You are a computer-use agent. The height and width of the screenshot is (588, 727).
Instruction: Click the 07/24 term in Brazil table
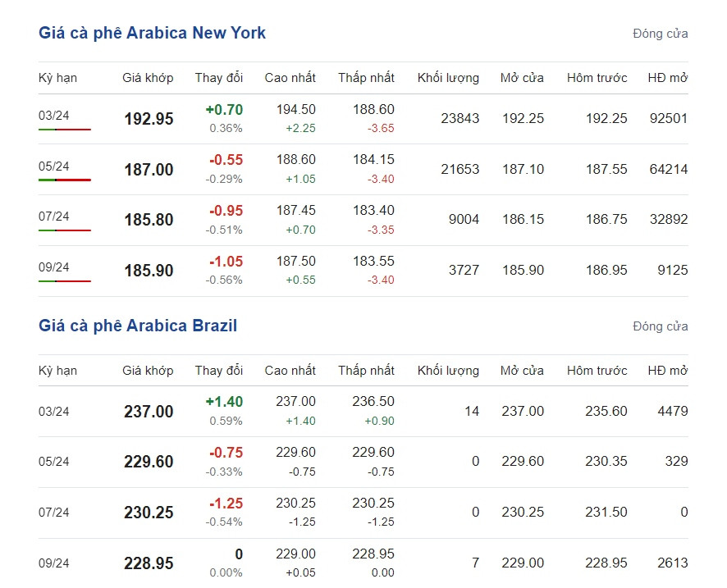coord(54,513)
